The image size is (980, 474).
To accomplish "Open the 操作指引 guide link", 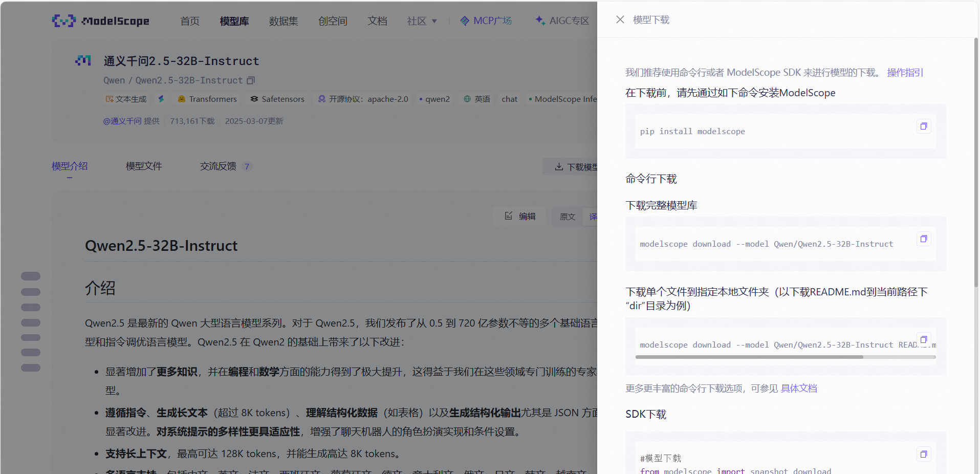I will pos(904,72).
